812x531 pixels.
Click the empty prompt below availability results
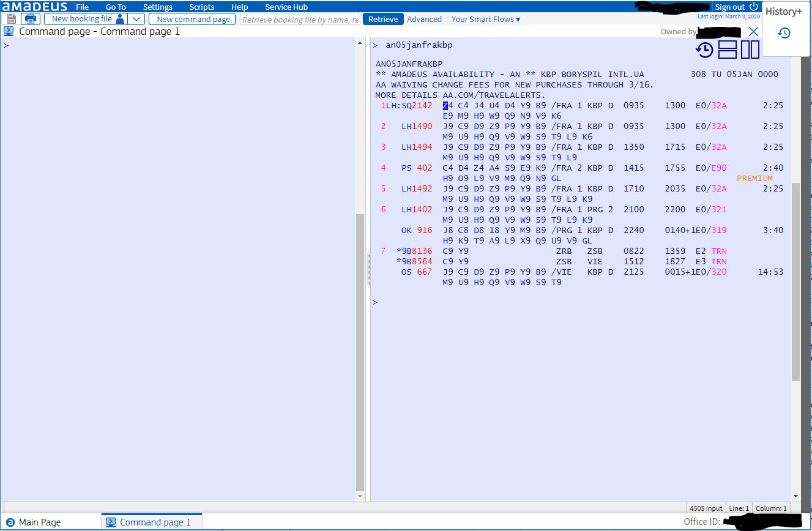click(375, 302)
